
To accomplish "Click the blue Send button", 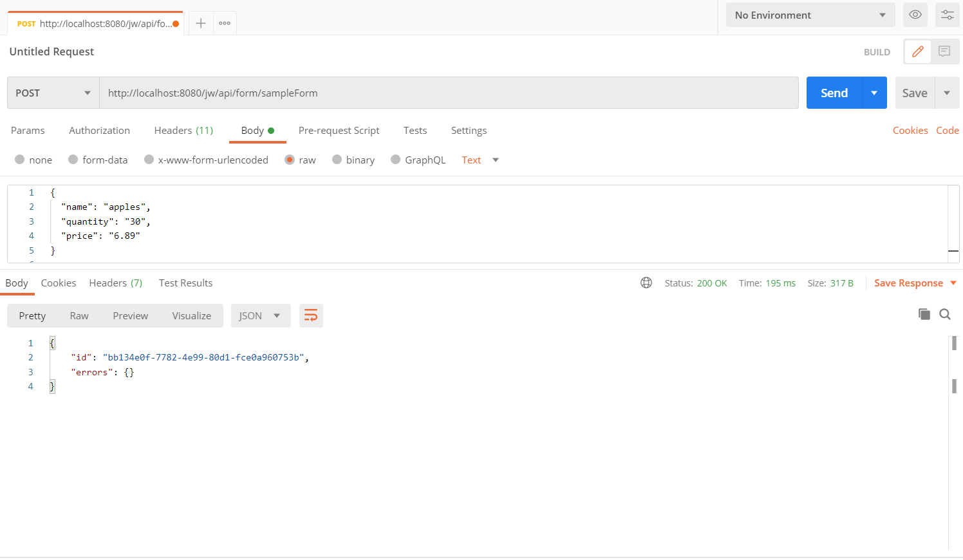I will click(x=834, y=93).
